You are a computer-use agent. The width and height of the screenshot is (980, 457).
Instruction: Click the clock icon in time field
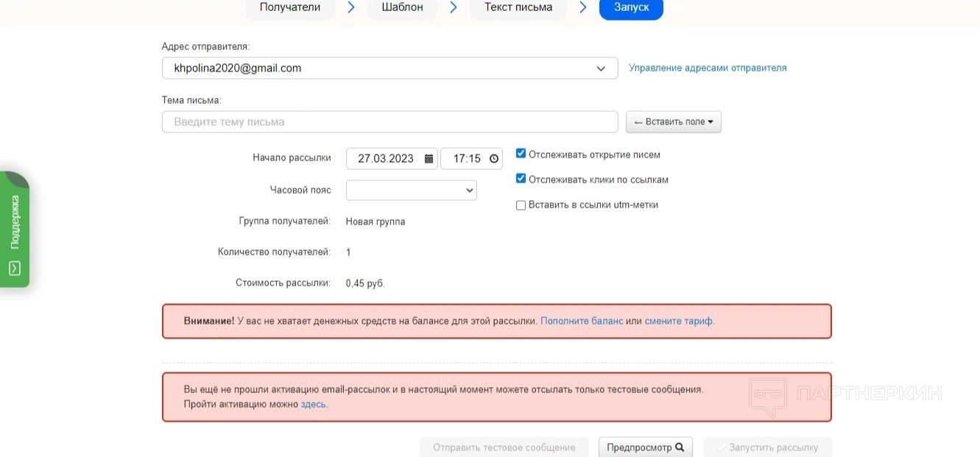tap(493, 158)
